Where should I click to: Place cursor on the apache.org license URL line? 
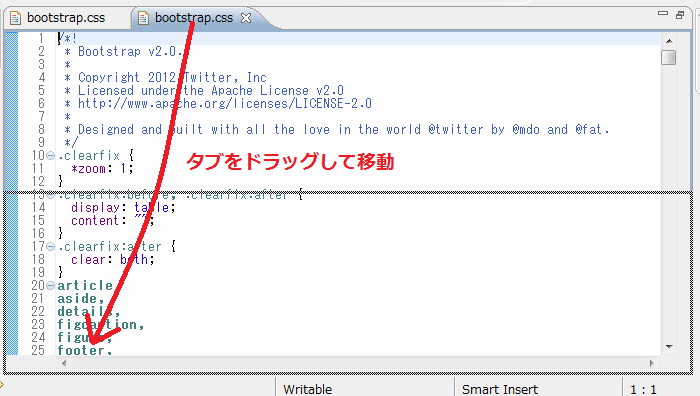pos(224,104)
